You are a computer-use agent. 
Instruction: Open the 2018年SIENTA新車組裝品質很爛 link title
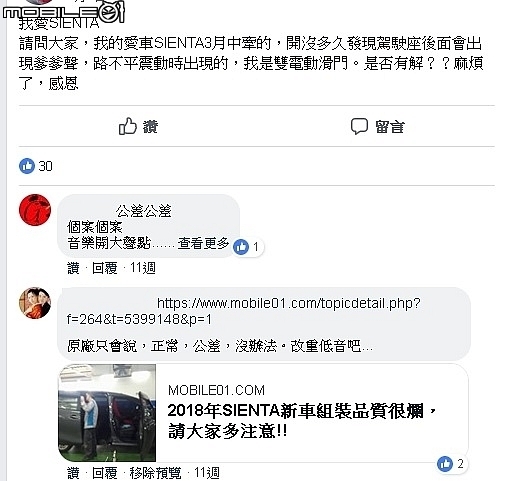[302, 421]
